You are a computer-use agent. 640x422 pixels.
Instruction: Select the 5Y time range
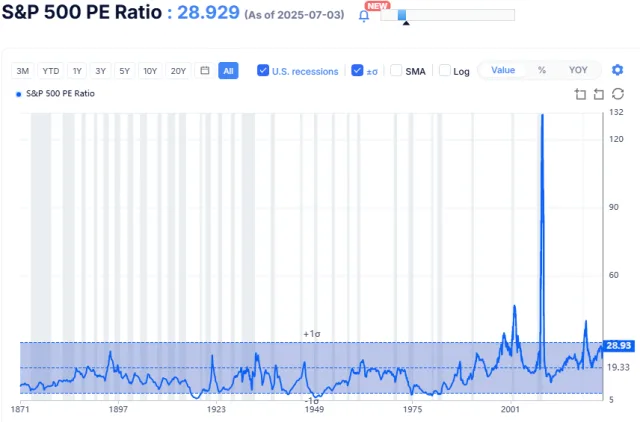[x=124, y=71]
